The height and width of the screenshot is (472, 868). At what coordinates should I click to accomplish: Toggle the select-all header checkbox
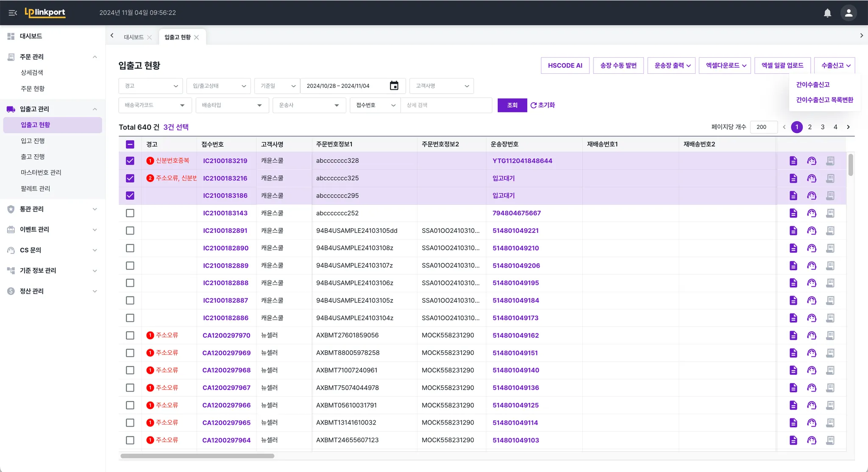tap(130, 144)
